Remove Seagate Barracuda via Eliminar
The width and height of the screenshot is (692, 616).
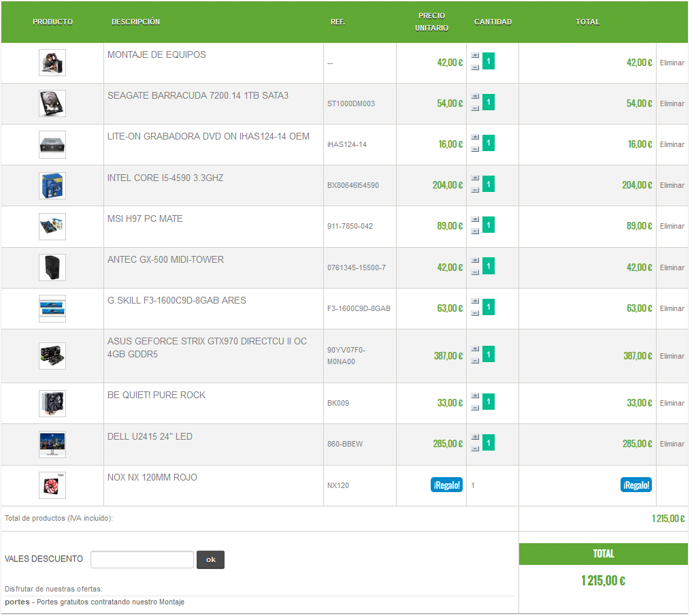(x=674, y=103)
